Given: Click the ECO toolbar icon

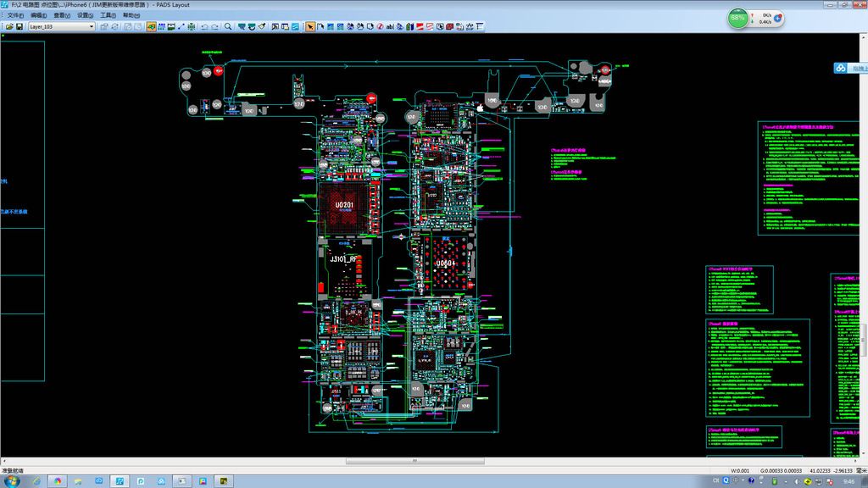Looking at the screenshot, I should 181,26.
